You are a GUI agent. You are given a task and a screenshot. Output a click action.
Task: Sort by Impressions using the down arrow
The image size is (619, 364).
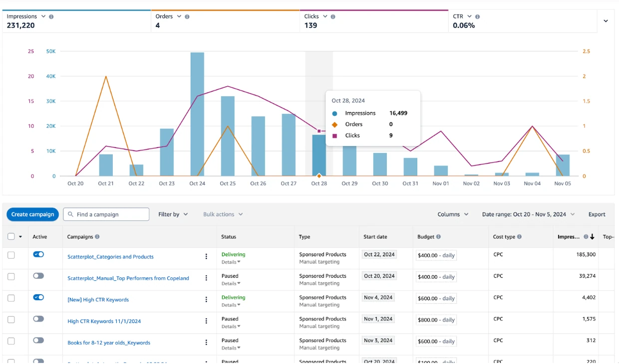point(592,237)
